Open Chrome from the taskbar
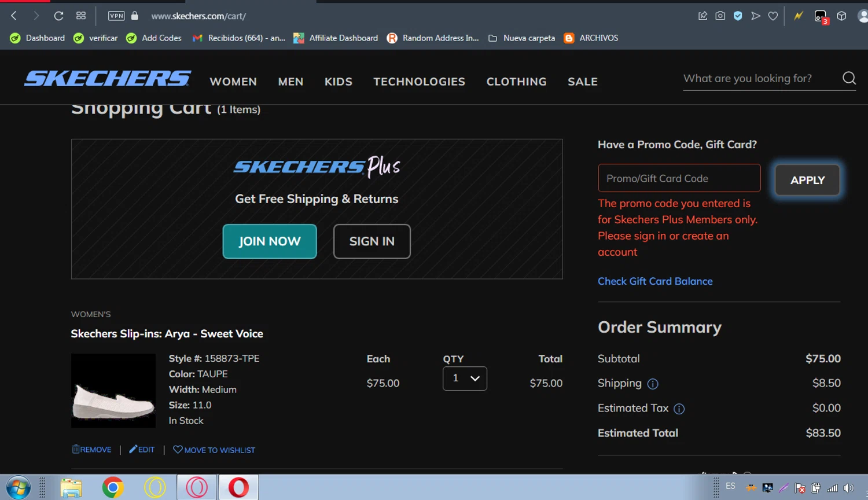 113,488
